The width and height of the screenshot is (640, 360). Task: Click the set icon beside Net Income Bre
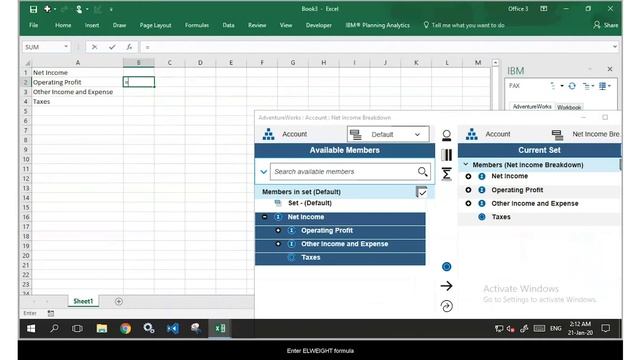557,134
